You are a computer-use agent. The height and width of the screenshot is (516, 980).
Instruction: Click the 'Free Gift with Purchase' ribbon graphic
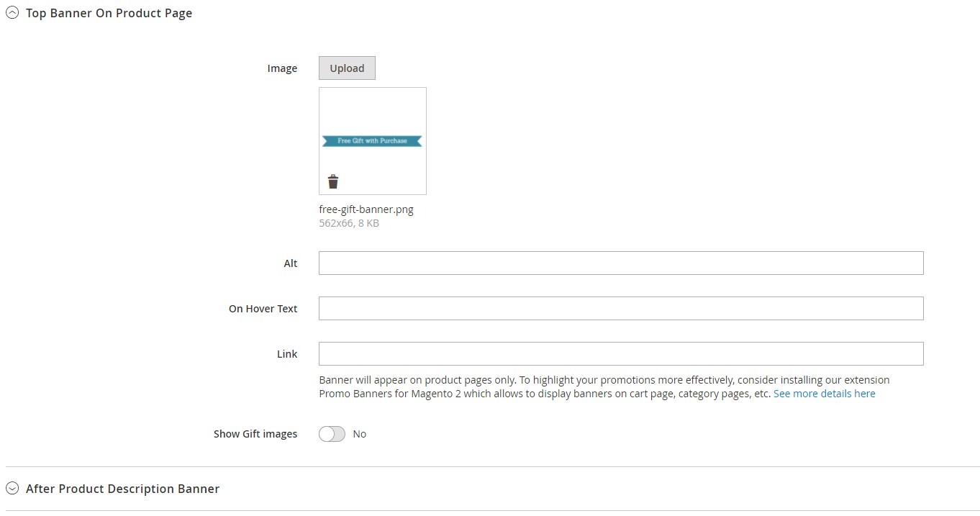pyautogui.click(x=372, y=141)
